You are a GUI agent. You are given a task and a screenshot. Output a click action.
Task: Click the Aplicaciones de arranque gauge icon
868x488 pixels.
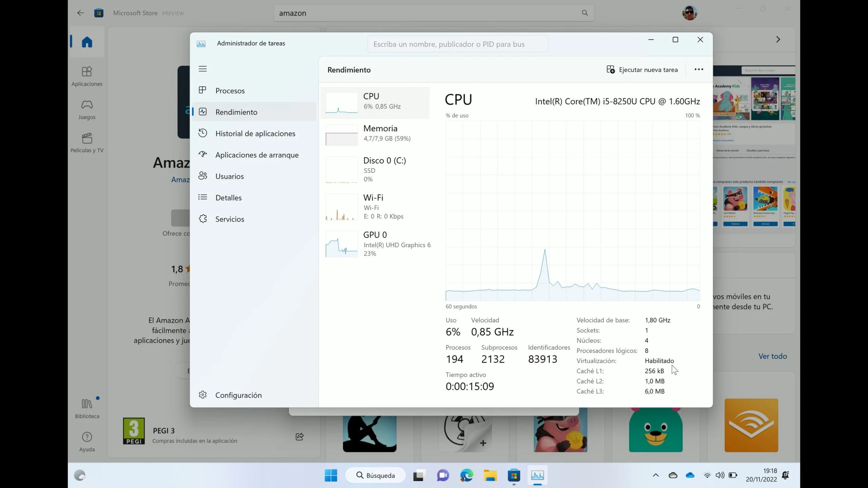pos(202,154)
